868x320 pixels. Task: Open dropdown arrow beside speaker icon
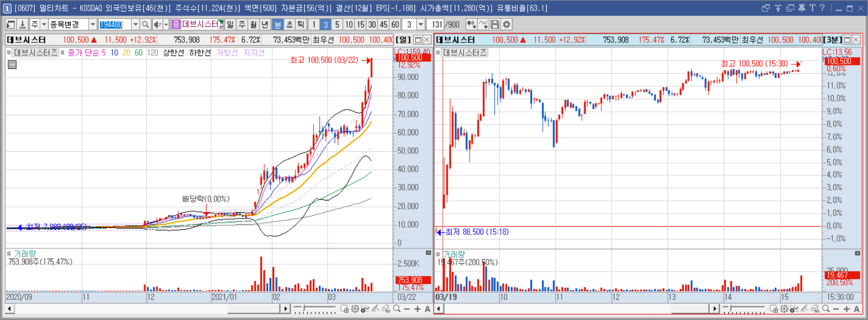[166, 24]
